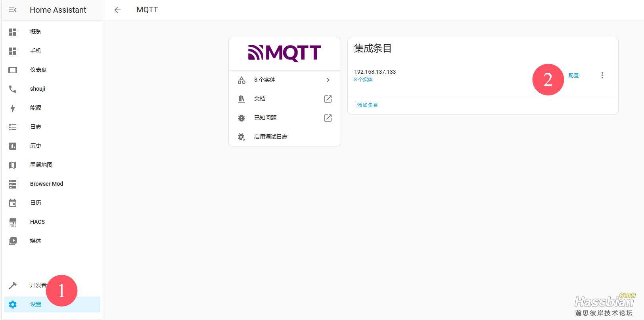
Task: Click the 192.168.137.133 entry text
Action: pos(375,72)
